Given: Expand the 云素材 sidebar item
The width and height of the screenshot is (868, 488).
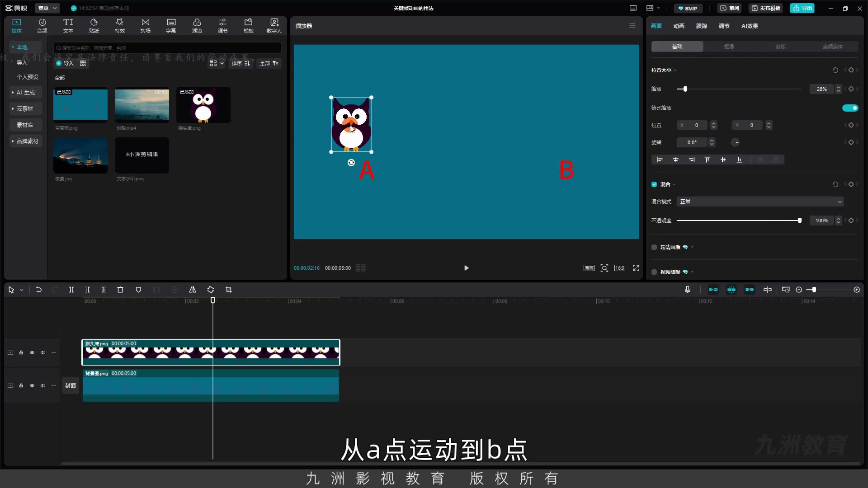Looking at the screenshot, I should point(25,108).
